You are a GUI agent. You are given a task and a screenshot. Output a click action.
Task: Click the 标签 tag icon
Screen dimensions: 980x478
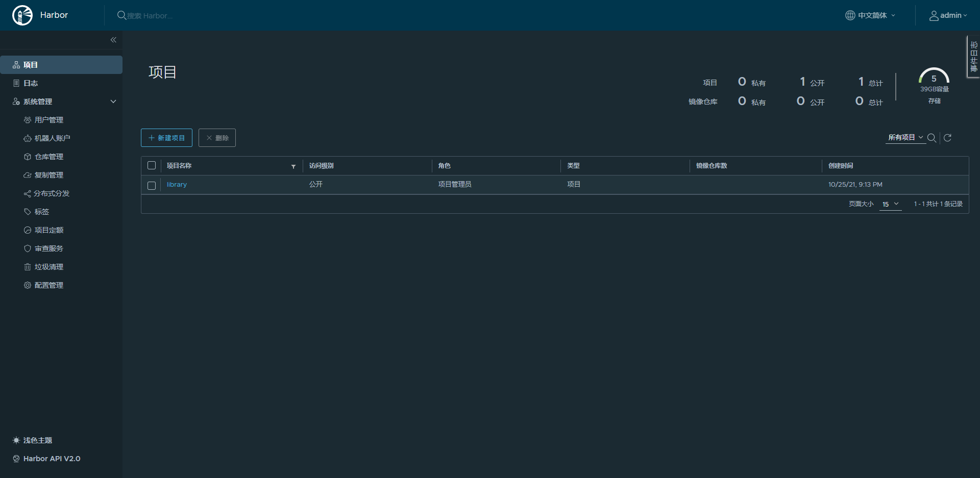(28, 212)
